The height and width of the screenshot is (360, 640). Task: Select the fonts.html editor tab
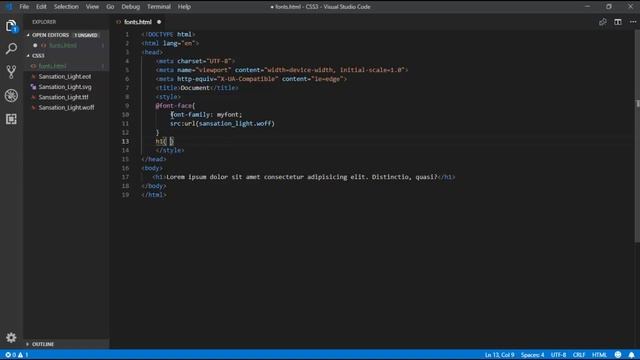coord(138,22)
